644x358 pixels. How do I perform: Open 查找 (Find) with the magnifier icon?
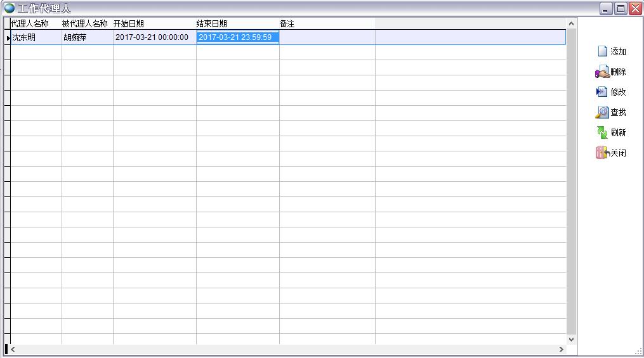tap(602, 112)
